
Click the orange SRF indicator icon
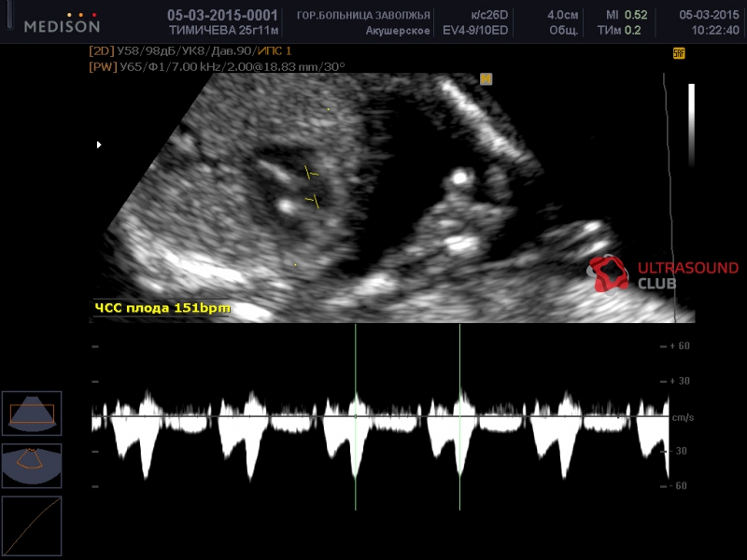(679, 53)
